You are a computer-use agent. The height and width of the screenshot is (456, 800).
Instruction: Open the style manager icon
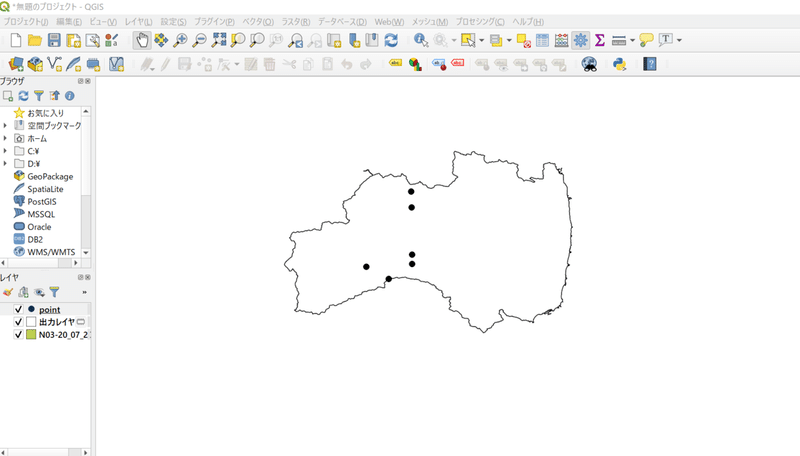point(111,40)
